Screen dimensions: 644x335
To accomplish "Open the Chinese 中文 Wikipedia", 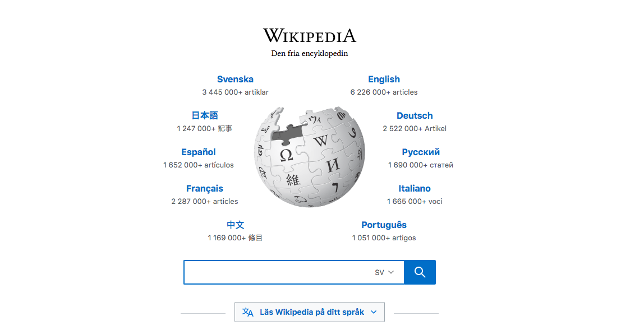I will point(235,225).
